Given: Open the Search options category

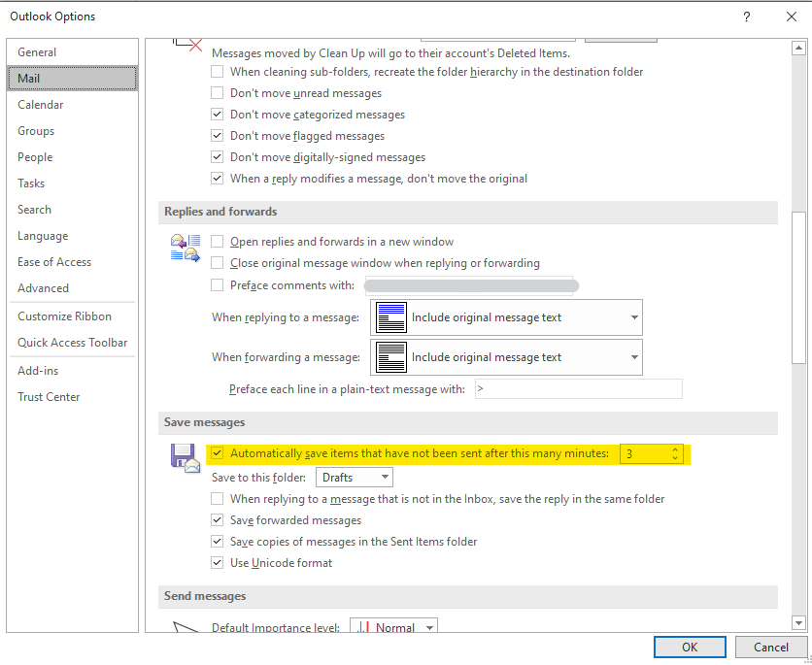Looking at the screenshot, I should coord(73,210).
